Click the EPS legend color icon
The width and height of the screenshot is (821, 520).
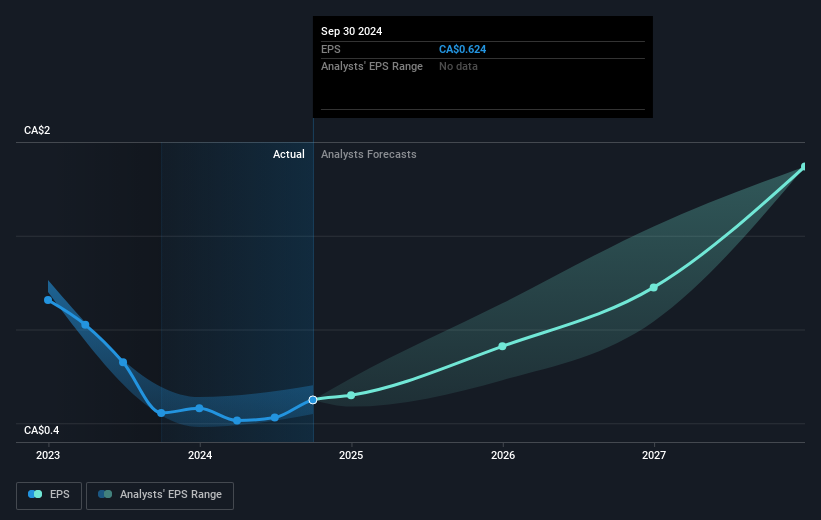(x=35, y=494)
